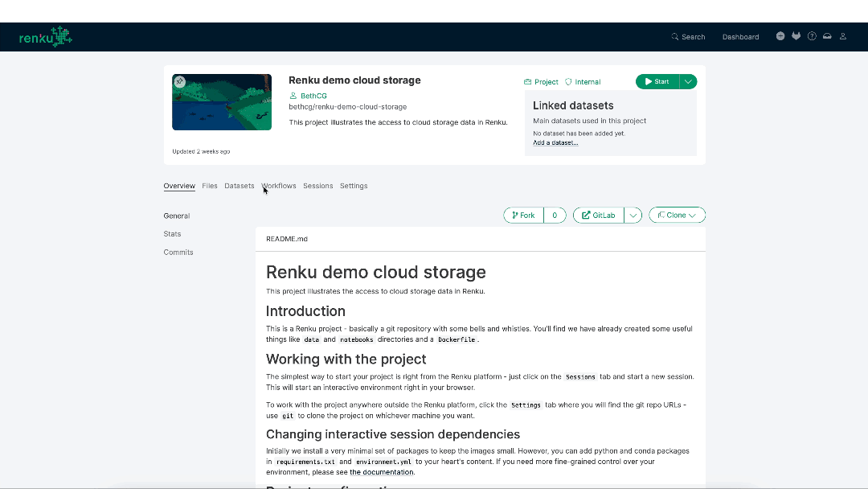
Task: Click the GitLab fox icon in navbar
Action: 796,35
